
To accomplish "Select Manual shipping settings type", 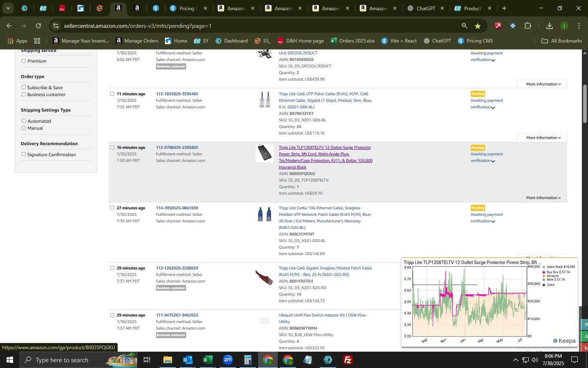I will [x=24, y=128].
